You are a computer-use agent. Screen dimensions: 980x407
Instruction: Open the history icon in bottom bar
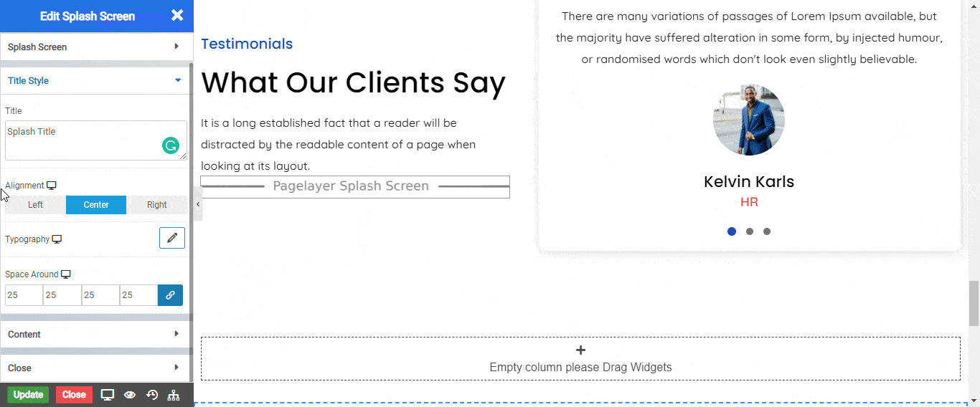click(152, 395)
